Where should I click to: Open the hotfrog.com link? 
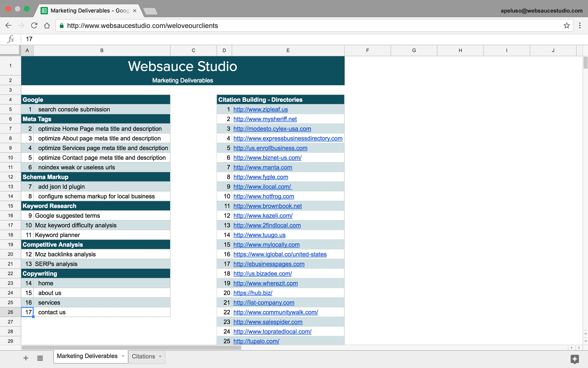coord(263,197)
